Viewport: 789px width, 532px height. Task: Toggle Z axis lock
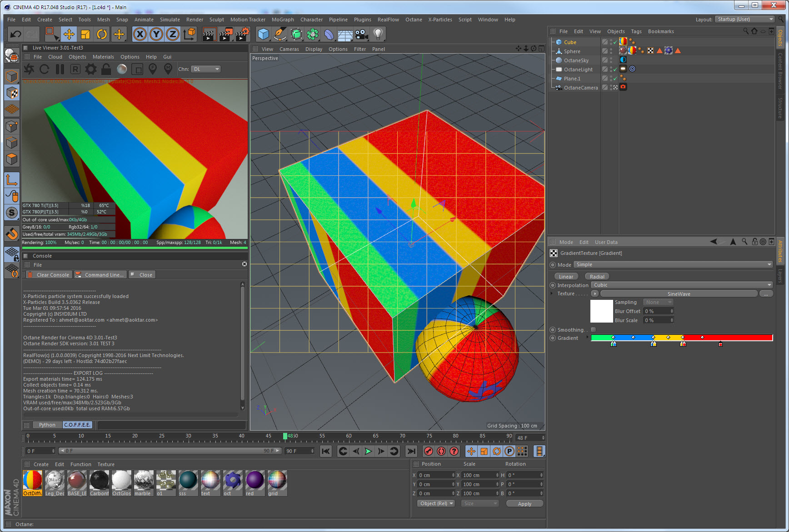(173, 34)
